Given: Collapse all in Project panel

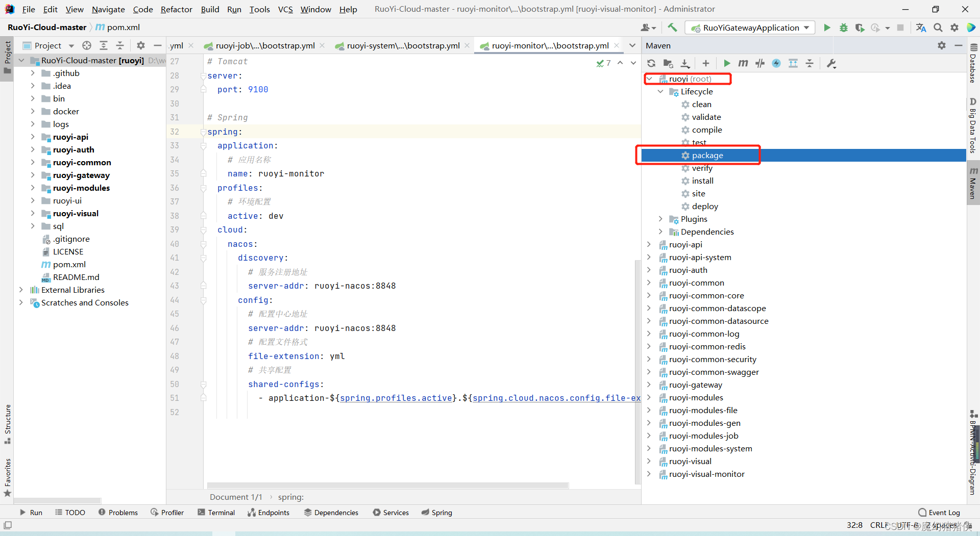Looking at the screenshot, I should click(x=120, y=45).
